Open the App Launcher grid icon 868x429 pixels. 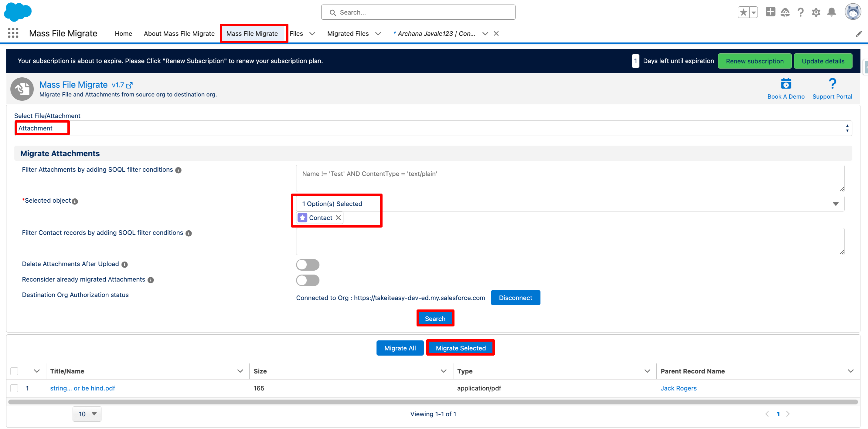(x=13, y=33)
